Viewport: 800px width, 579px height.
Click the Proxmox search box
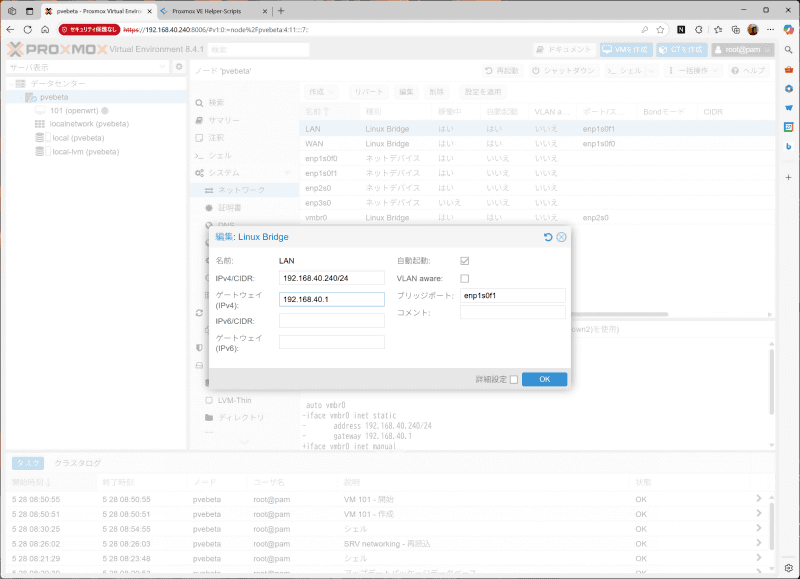point(259,49)
